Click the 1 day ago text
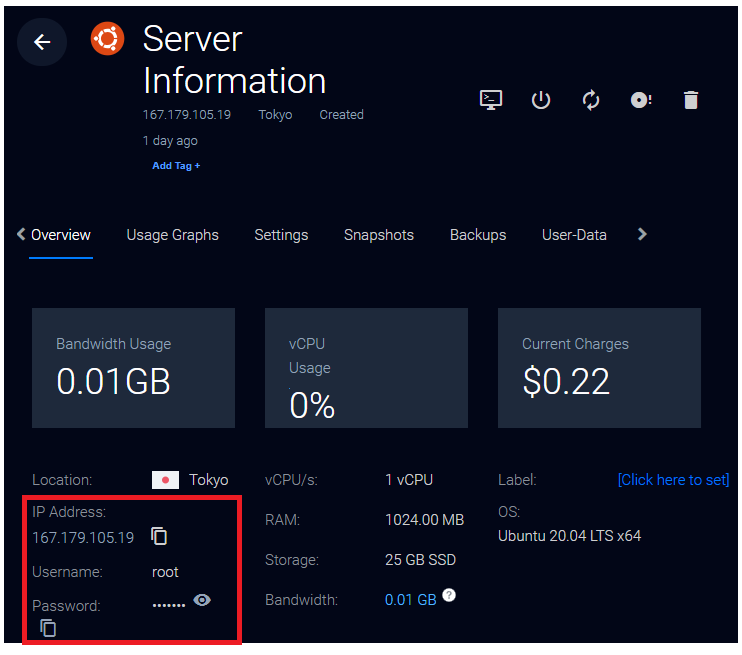The image size is (742, 655). [170, 141]
